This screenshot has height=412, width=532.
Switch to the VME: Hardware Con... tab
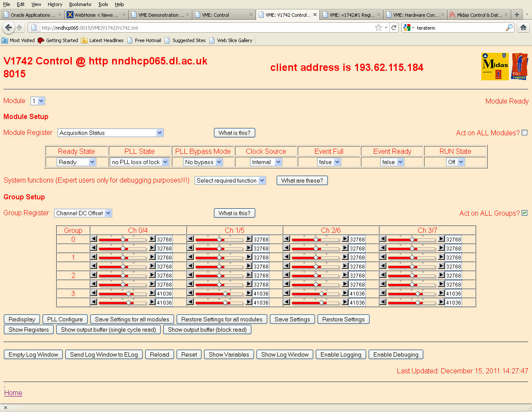(415, 15)
